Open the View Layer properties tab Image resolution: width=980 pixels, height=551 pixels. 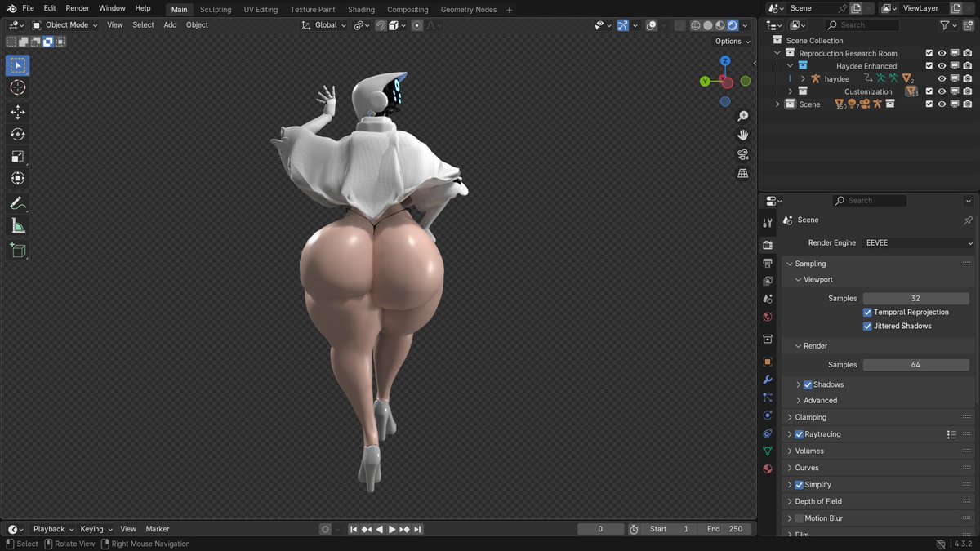pos(768,281)
